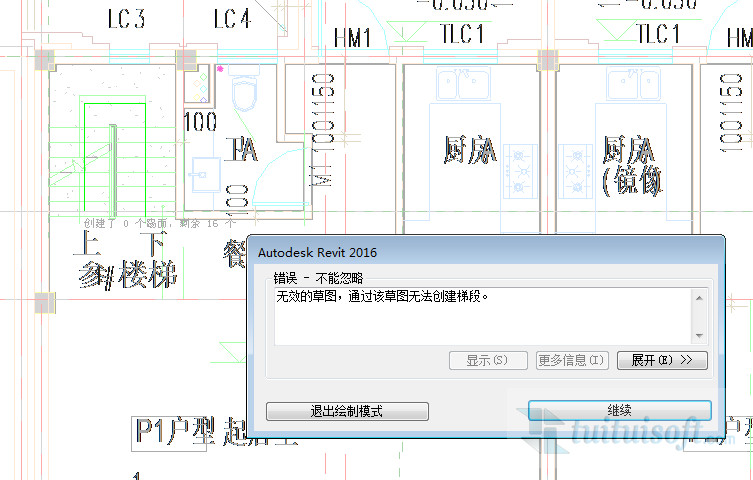Screen dimensions: 753x480
Task: Select the double sink in left kitchen
Action: tap(458, 86)
